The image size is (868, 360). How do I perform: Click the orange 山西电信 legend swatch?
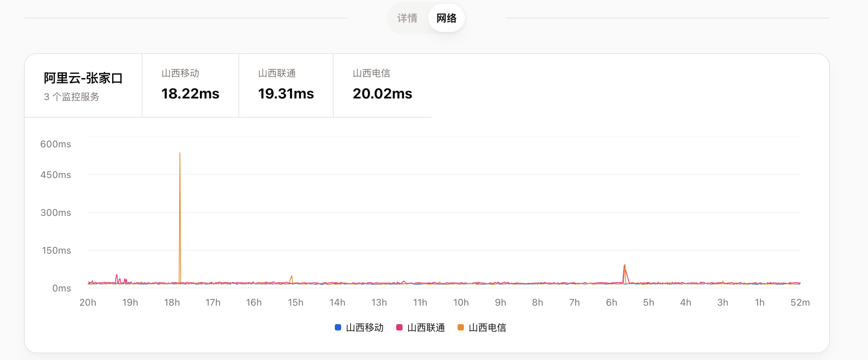pos(461,327)
